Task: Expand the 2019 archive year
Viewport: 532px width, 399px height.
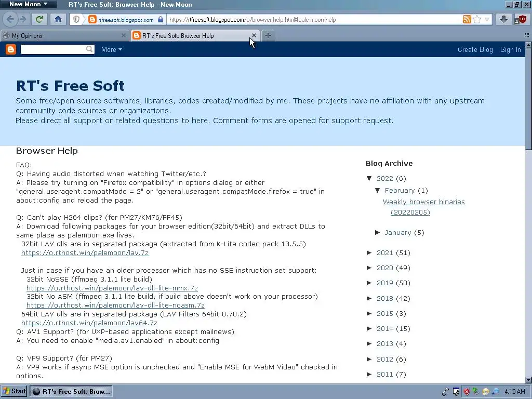Action: pos(369,283)
